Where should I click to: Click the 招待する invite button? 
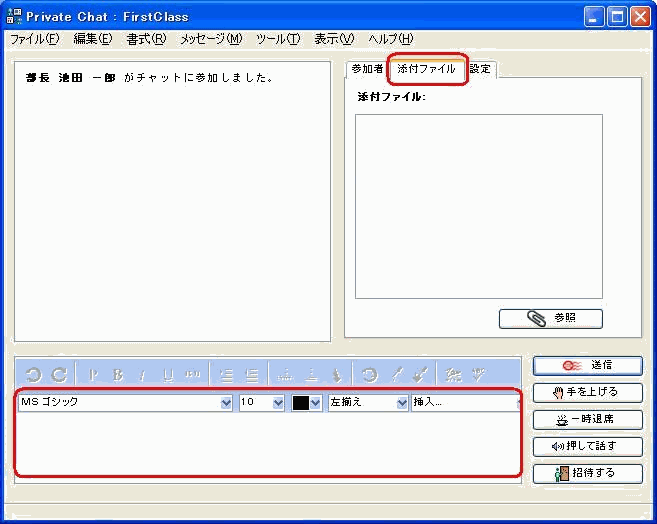click(587, 473)
